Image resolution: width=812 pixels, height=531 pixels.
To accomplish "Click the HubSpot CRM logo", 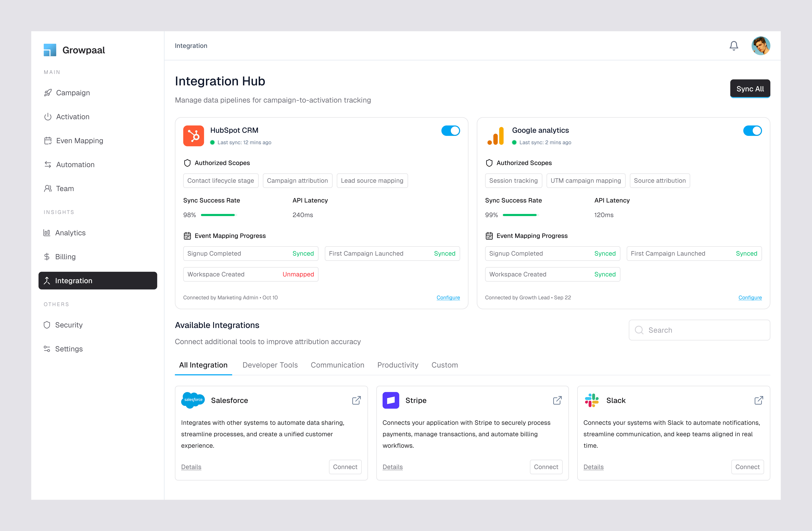I will pyautogui.click(x=194, y=136).
